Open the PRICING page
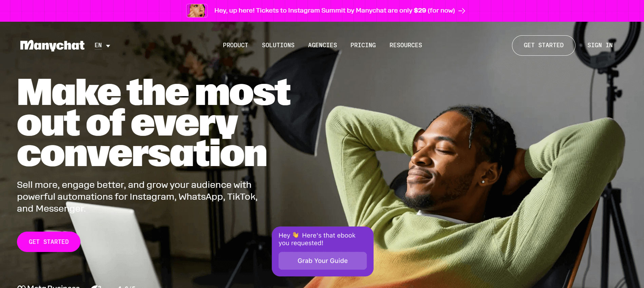Viewport: 644px width, 288px height. click(363, 45)
